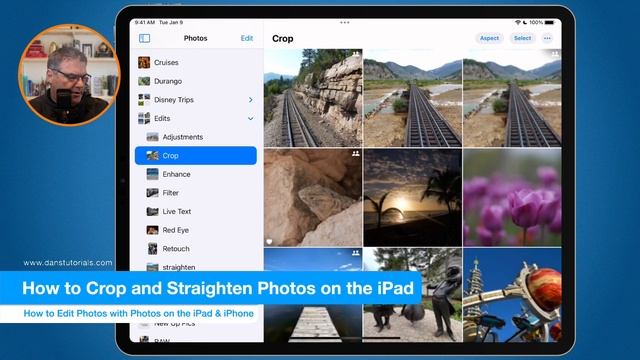Image resolution: width=640 pixels, height=360 pixels.
Task: Open the middle railroad bridge photo
Action: (x=413, y=98)
